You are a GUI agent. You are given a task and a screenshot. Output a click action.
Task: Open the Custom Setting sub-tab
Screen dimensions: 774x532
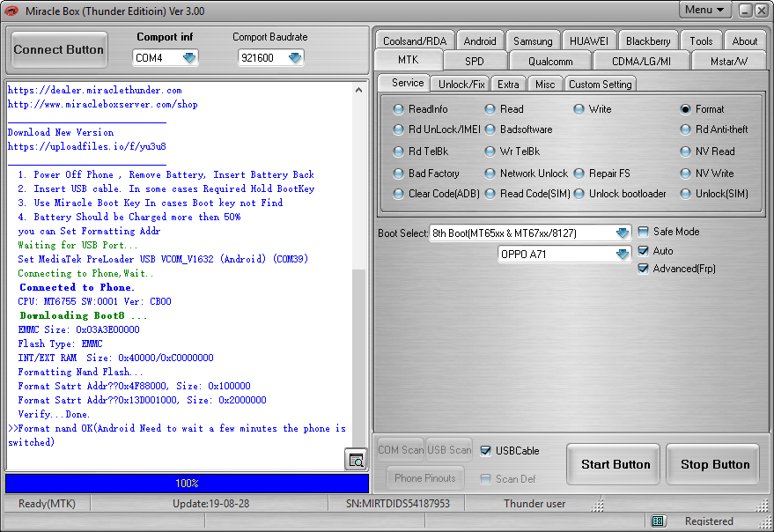point(600,85)
